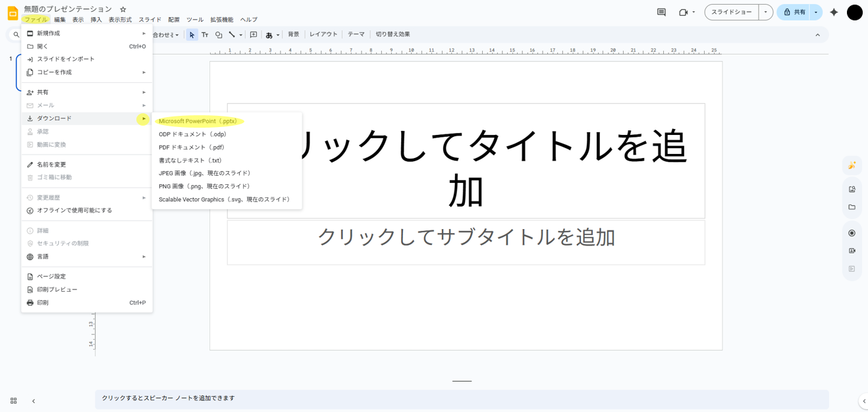Click the テーマ toolbar button
The height and width of the screenshot is (414, 868).
(x=356, y=34)
